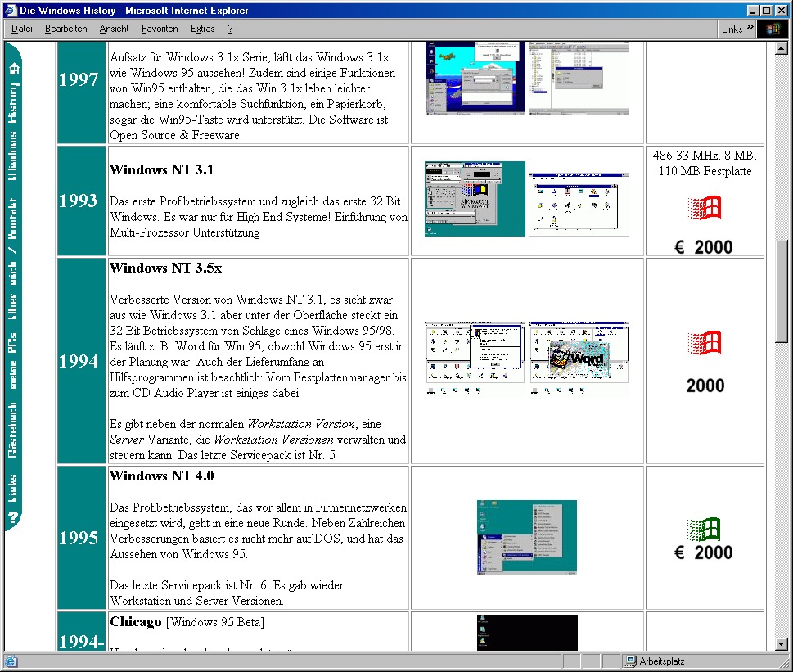The width and height of the screenshot is (793, 672).
Task: Click the year 1993
Action: pos(78,201)
